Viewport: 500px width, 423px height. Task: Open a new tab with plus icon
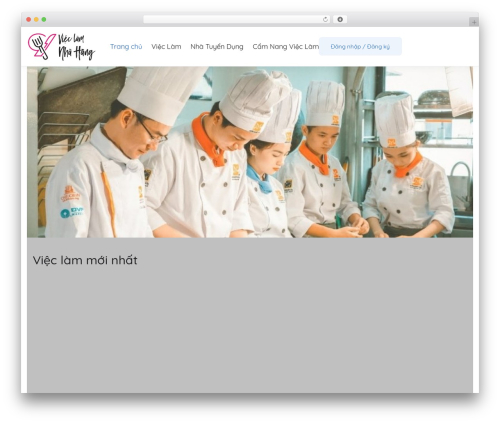click(x=474, y=22)
